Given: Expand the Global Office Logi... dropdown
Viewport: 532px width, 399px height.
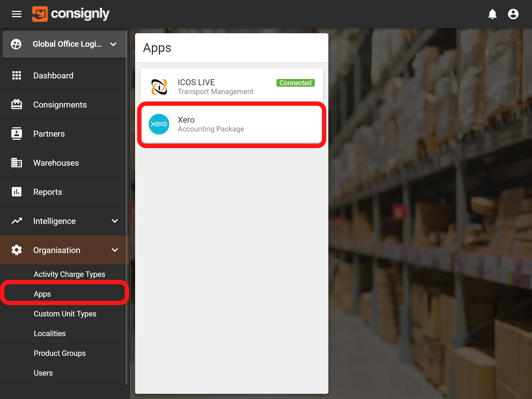Looking at the screenshot, I should (113, 44).
